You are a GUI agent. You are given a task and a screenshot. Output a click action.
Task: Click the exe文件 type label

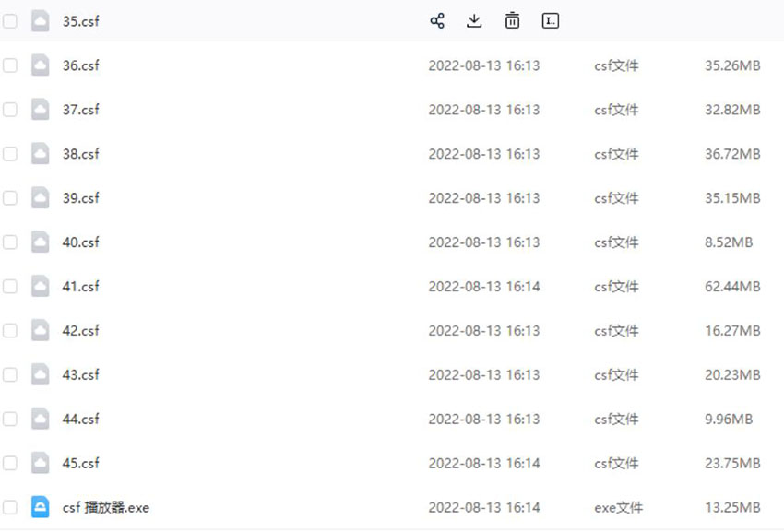(x=619, y=507)
